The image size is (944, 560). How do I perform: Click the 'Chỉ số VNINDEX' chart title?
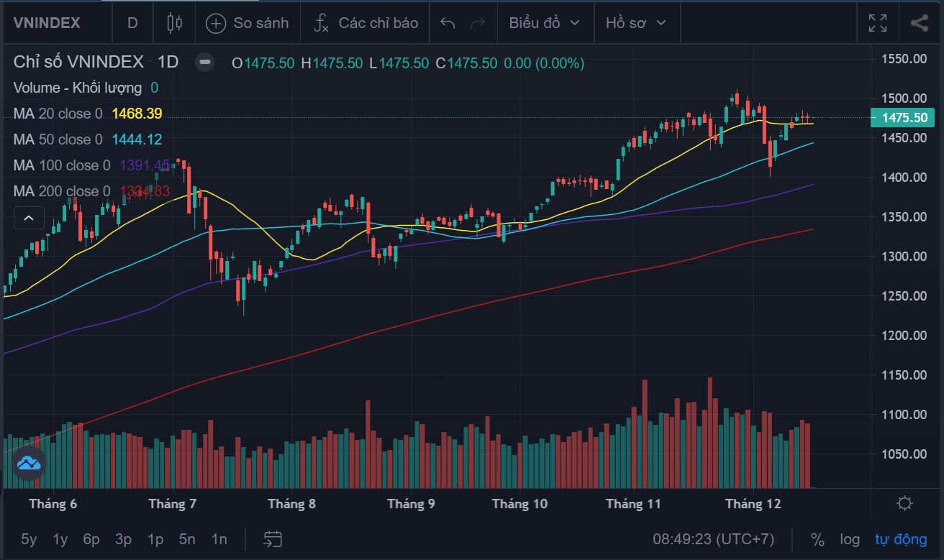tap(78, 63)
